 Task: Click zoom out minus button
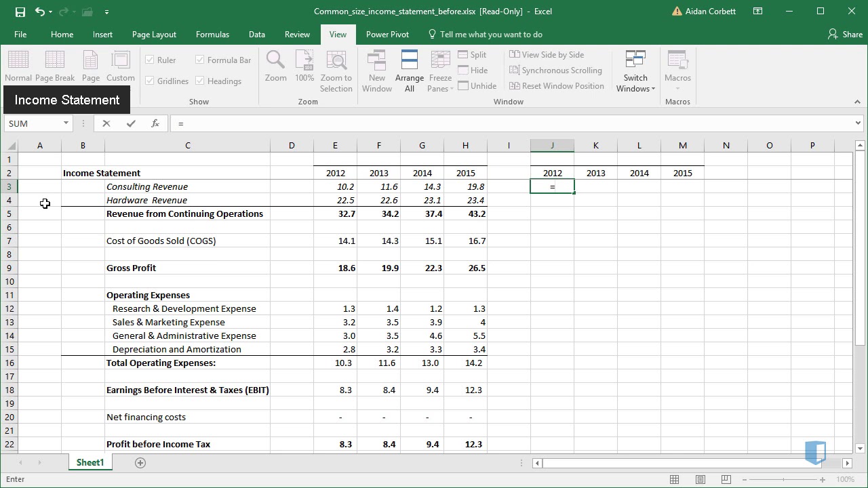[745, 479]
